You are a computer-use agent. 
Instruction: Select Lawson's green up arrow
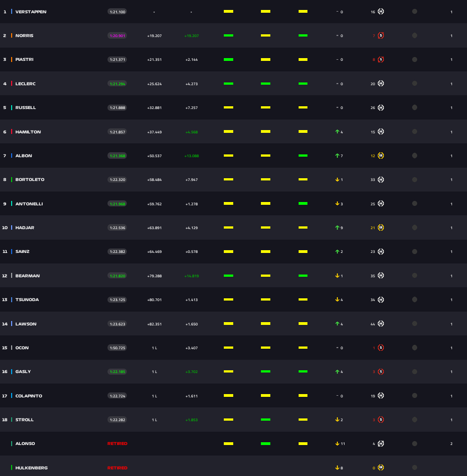(337, 324)
